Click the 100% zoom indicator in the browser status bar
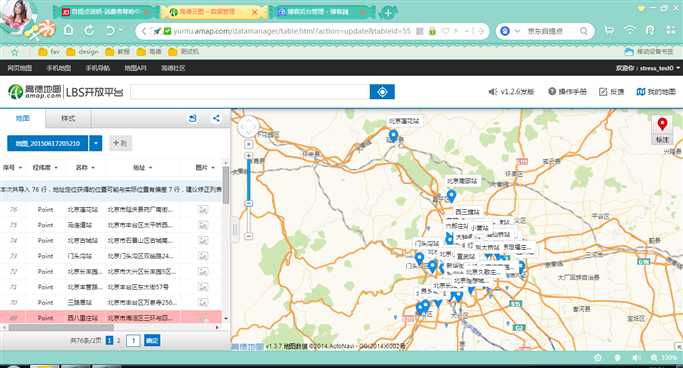This screenshot has width=683, height=368. pos(664,357)
